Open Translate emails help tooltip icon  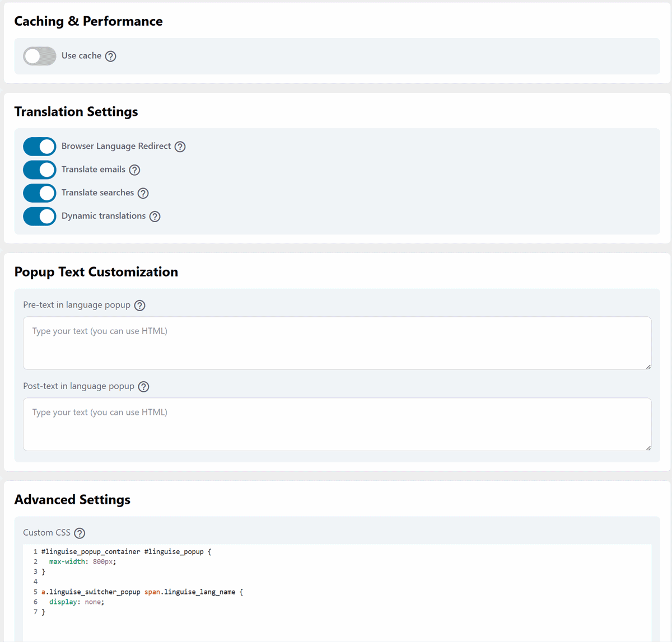tap(134, 170)
